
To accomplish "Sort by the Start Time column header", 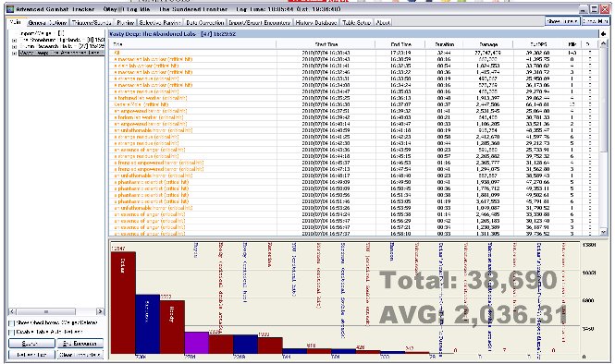I will 326,44.
